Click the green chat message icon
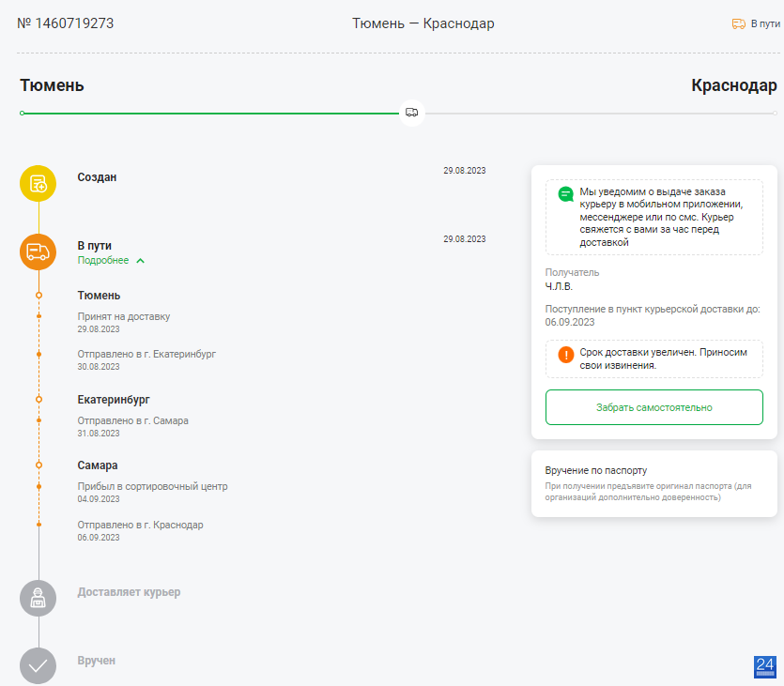 [565, 194]
